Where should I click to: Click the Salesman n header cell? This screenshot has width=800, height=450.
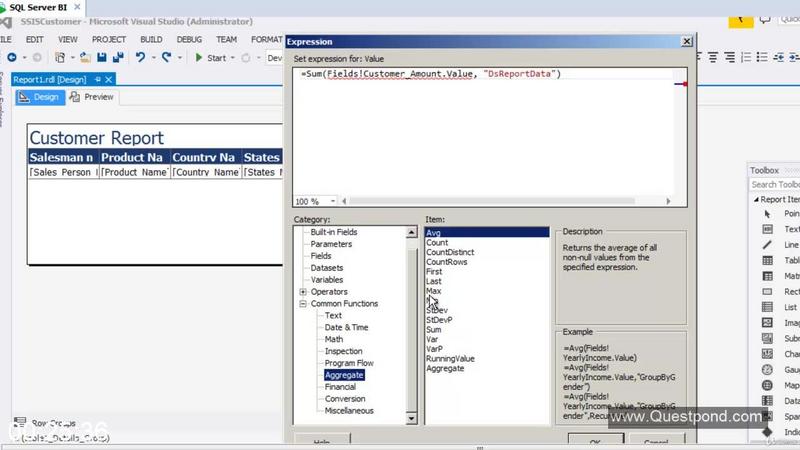(63, 157)
